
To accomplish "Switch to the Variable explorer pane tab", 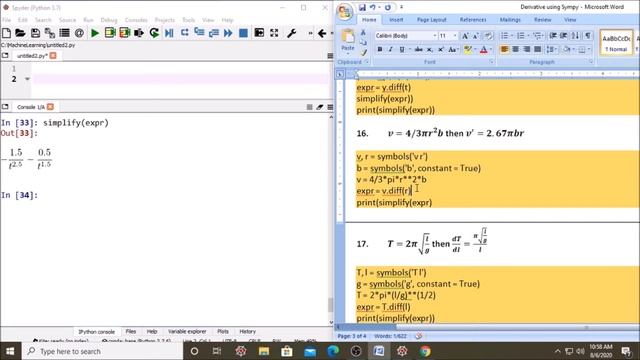I will point(187,332).
